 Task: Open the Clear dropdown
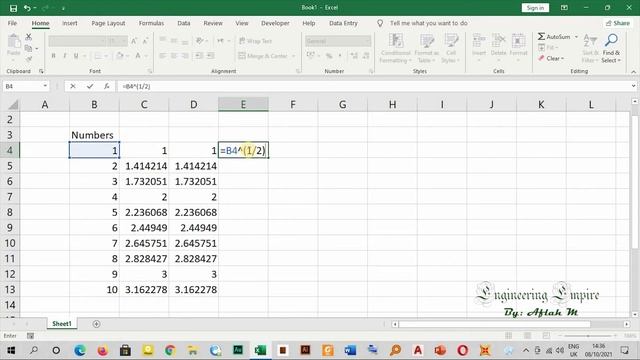(x=551, y=59)
